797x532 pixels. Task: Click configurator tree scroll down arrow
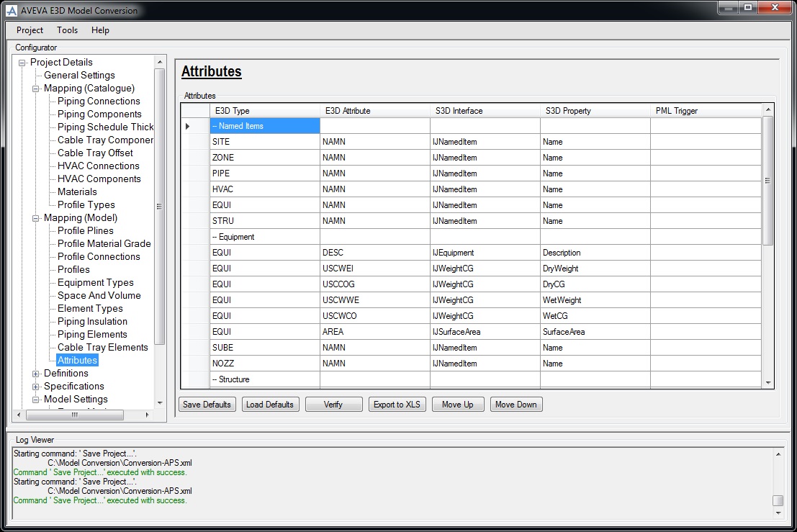[x=160, y=403]
